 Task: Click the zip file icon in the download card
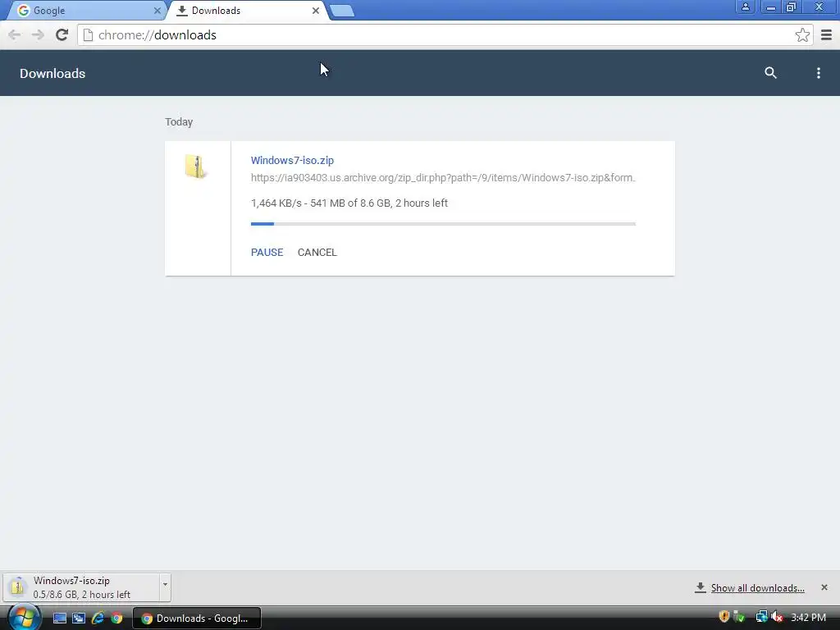195,167
